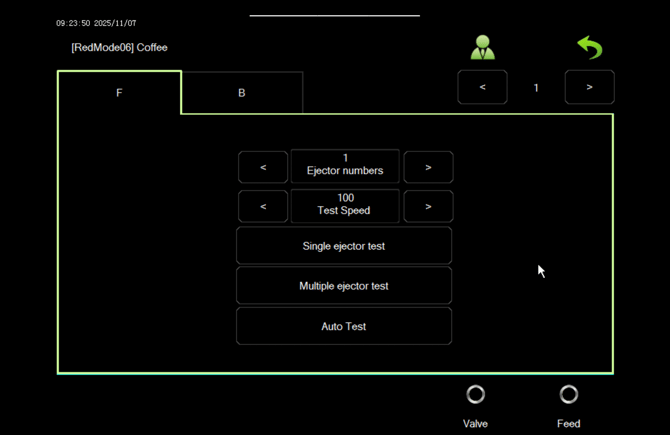This screenshot has height=435, width=670.
Task: Click the [RedMode06] Coffee mode label
Action: point(119,47)
